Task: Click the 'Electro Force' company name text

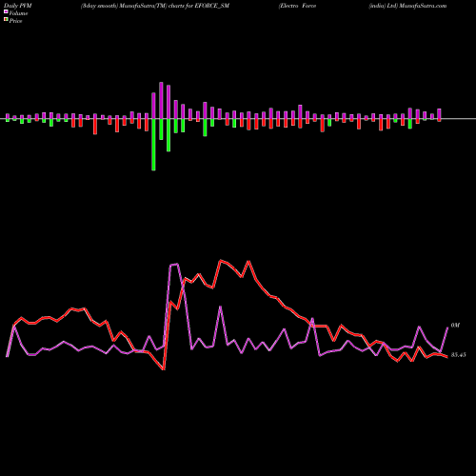Action: [x=298, y=6]
